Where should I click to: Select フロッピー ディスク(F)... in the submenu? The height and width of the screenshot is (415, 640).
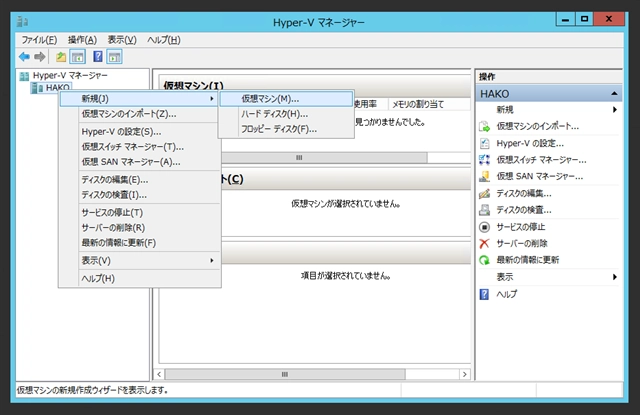[286, 129]
